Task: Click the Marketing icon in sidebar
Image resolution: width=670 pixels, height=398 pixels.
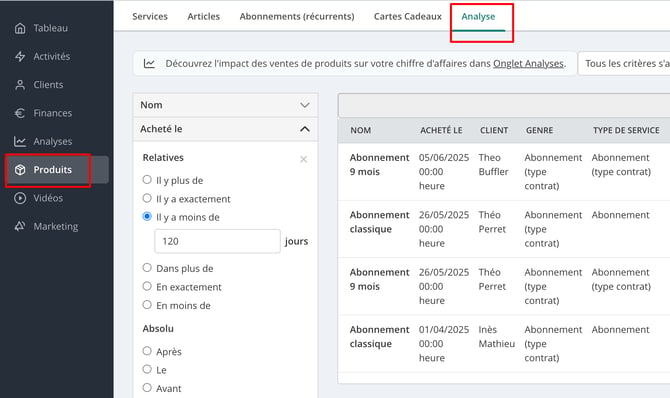Action: click(x=20, y=226)
